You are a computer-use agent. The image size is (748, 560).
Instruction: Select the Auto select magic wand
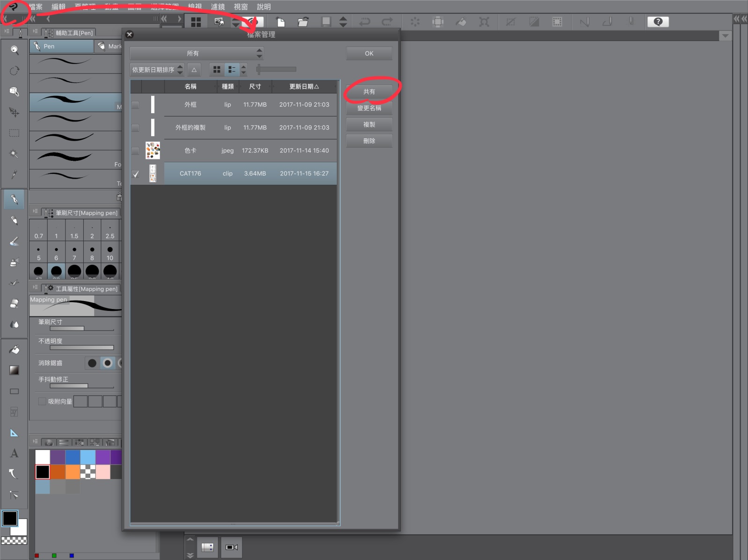(15, 154)
